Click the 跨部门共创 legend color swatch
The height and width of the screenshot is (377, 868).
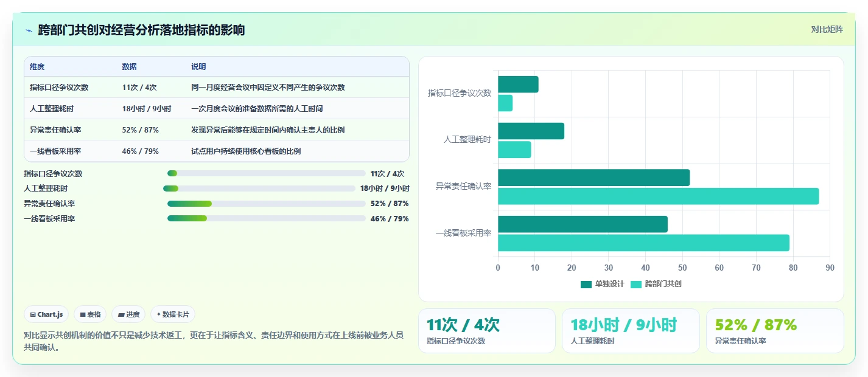point(636,284)
